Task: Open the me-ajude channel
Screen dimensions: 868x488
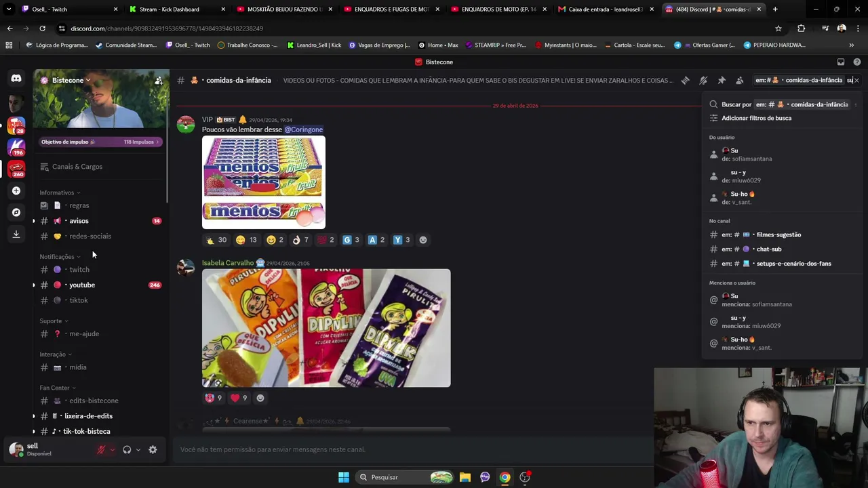Action: pyautogui.click(x=99, y=333)
